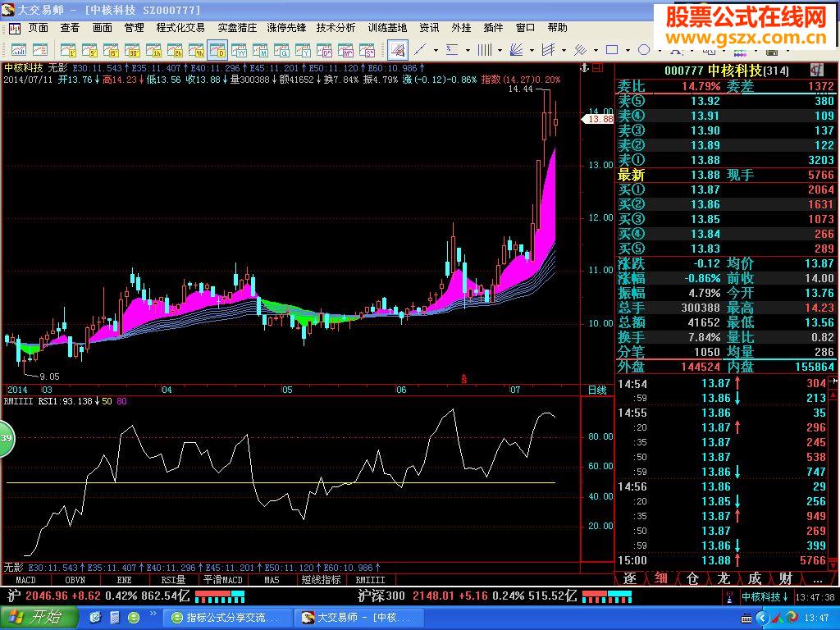The width and height of the screenshot is (840, 630).
Task: Switch to the monthly M period chart
Action: pyautogui.click(x=260, y=50)
